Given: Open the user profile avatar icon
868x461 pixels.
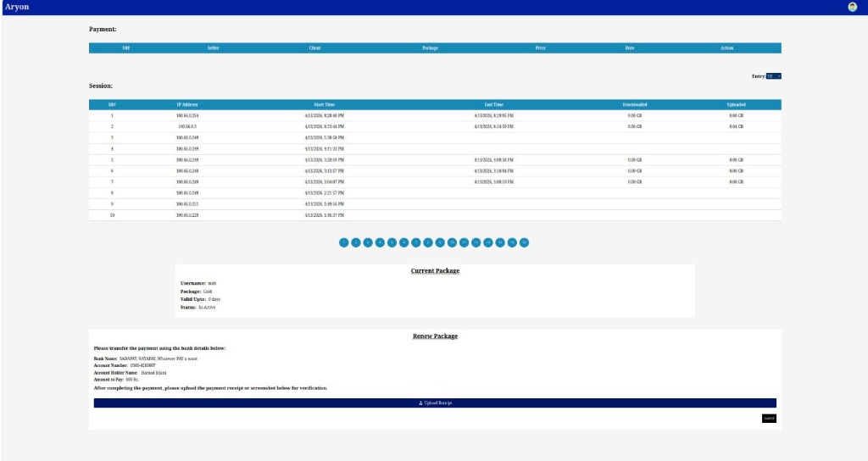Looking at the screenshot, I should (x=852, y=7).
